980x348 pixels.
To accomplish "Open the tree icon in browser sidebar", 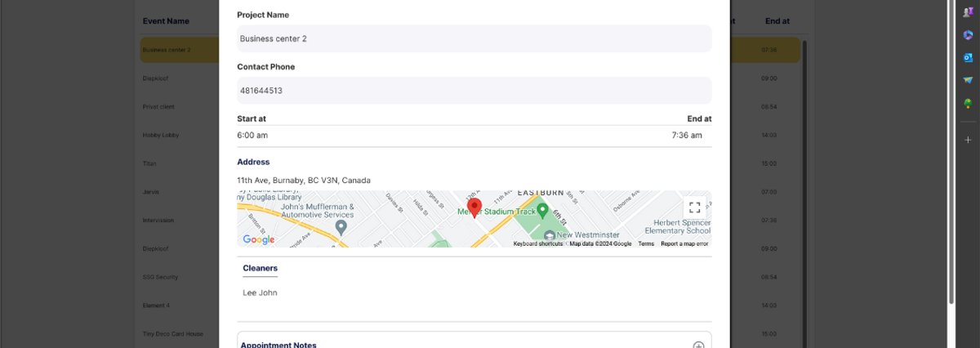I will (968, 103).
